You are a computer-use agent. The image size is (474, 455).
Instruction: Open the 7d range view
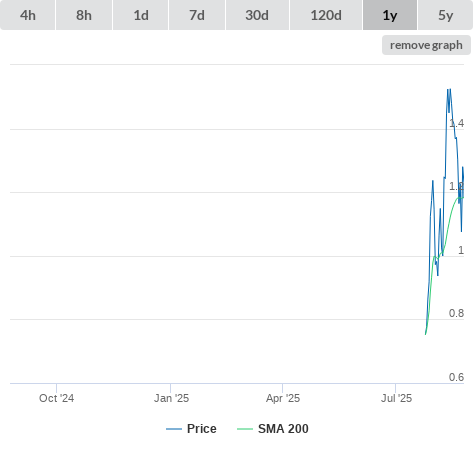pyautogui.click(x=197, y=15)
